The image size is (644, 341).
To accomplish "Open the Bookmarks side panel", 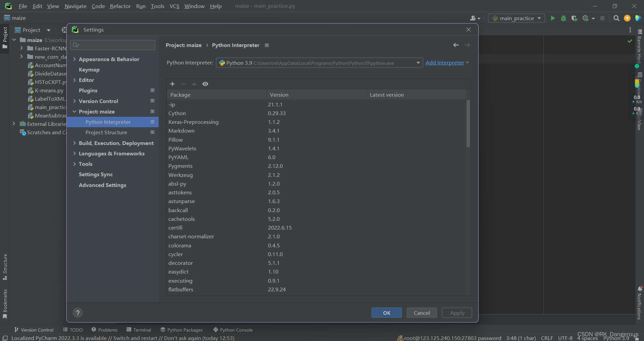I will point(5,304).
